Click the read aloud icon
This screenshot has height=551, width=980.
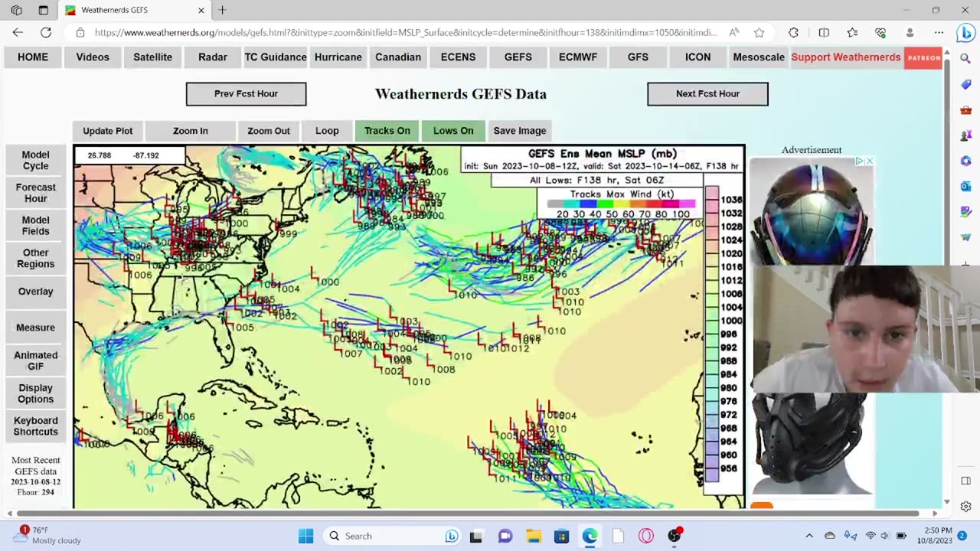733,33
